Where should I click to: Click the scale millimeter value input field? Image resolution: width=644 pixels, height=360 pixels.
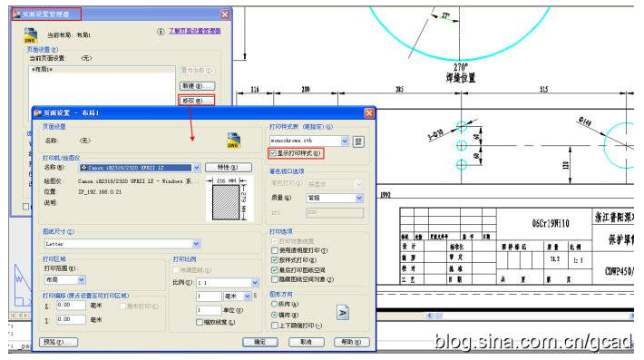(x=209, y=297)
